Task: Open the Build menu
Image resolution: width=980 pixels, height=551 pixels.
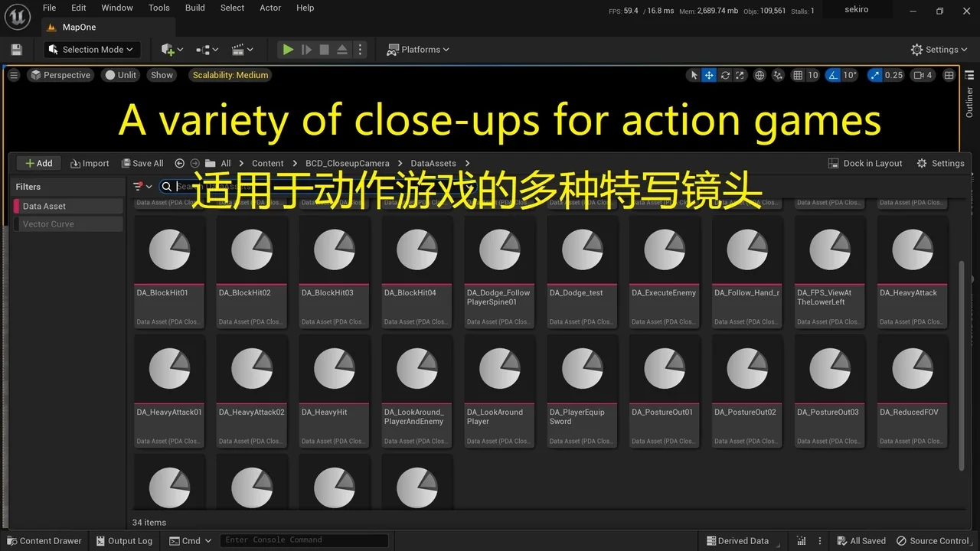Action: 195,8
